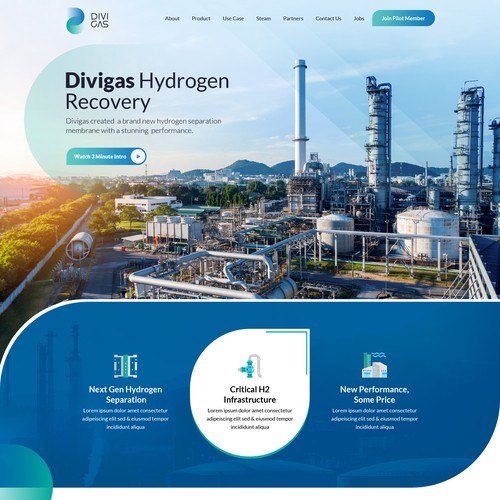Screen dimensions: 500x500
Task: Click the Divigas logo icon
Action: [x=75, y=20]
